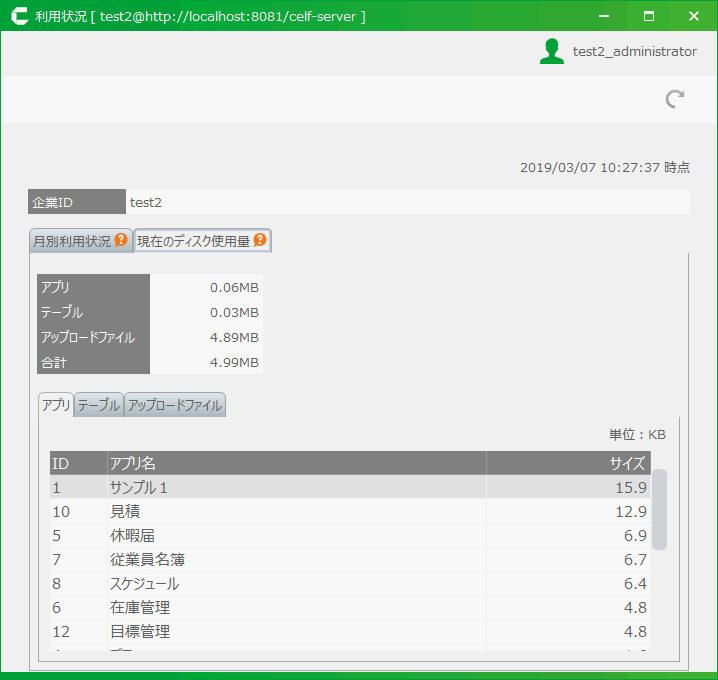Image resolution: width=718 pixels, height=680 pixels.
Task: Click help icon on 月別利用状況 tab
Action: pyautogui.click(x=121, y=241)
